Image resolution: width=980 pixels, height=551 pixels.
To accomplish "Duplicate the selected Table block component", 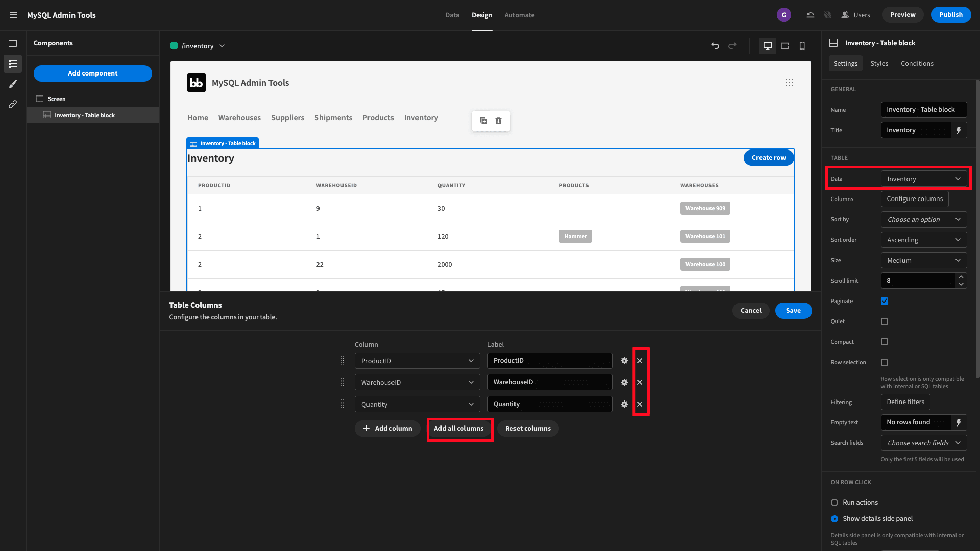I will pyautogui.click(x=483, y=121).
